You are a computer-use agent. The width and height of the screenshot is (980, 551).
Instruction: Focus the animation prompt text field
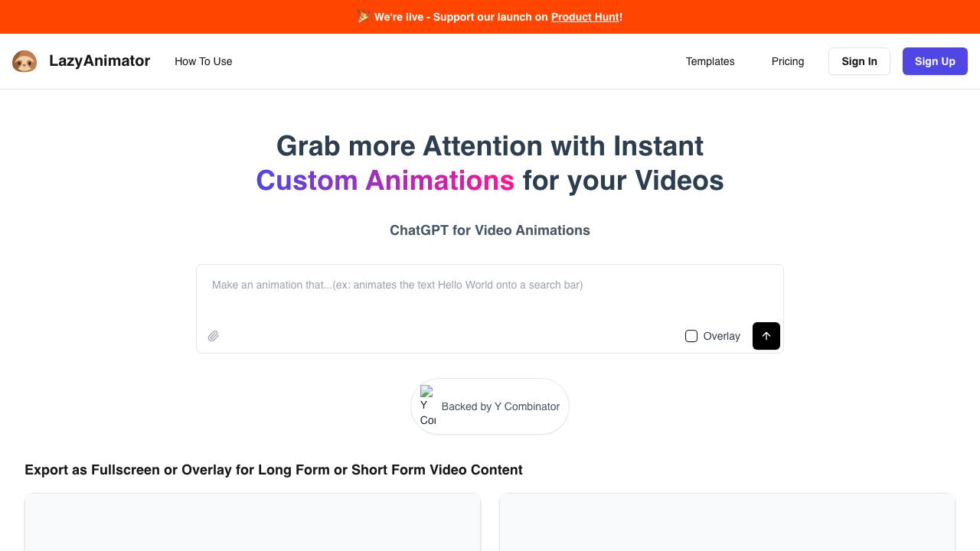pyautogui.click(x=490, y=294)
